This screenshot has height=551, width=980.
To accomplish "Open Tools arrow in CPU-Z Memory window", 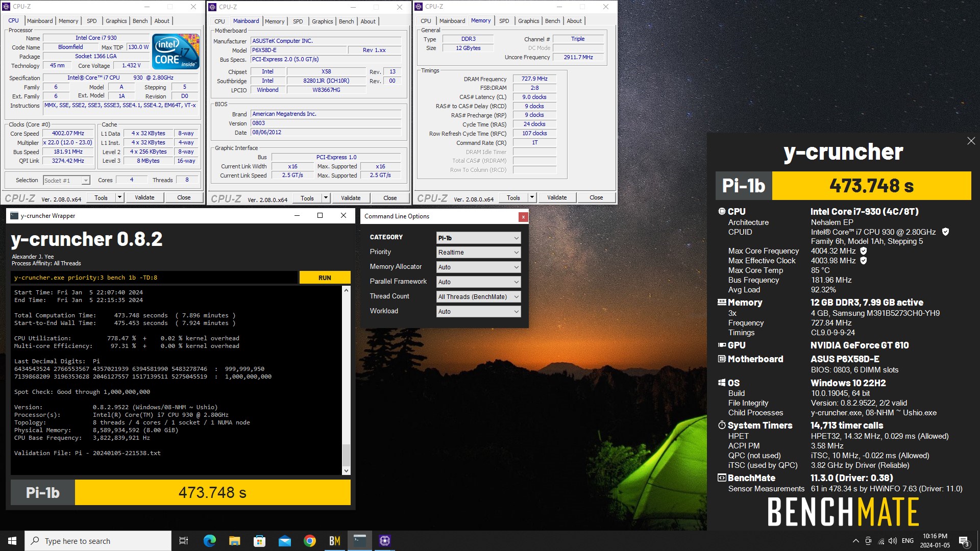I will [532, 197].
